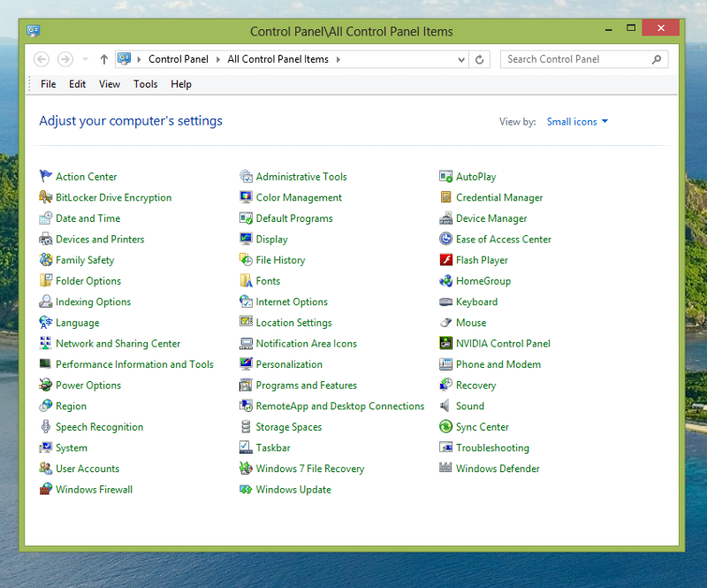The image size is (707, 588).
Task: Click the Search Control Panel field
Action: pyautogui.click(x=584, y=59)
